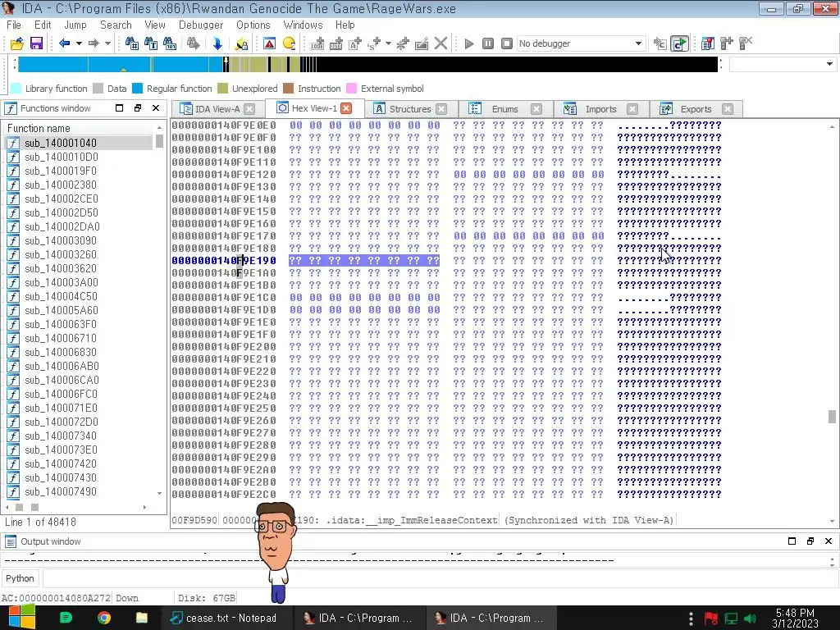Open the Debugger menu
This screenshot has width=840, height=630.
201,25
